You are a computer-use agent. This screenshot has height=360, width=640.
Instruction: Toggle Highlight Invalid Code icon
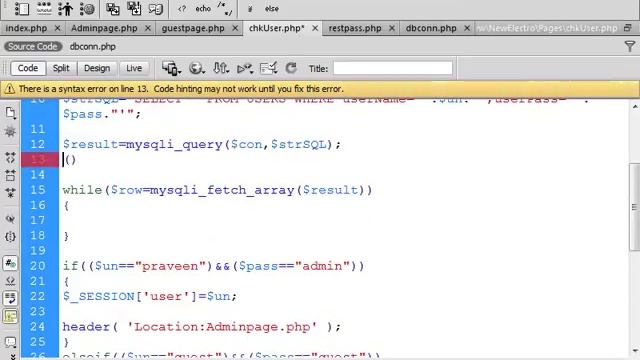10,281
